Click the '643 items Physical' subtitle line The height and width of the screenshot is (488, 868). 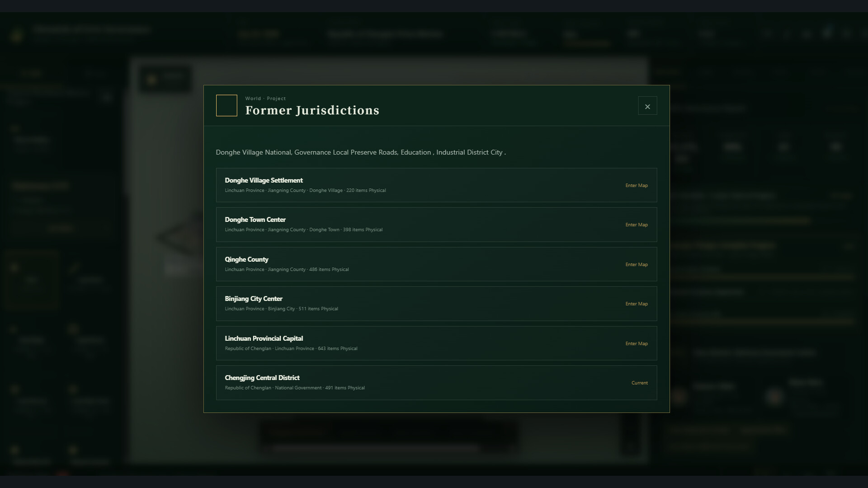(x=291, y=348)
